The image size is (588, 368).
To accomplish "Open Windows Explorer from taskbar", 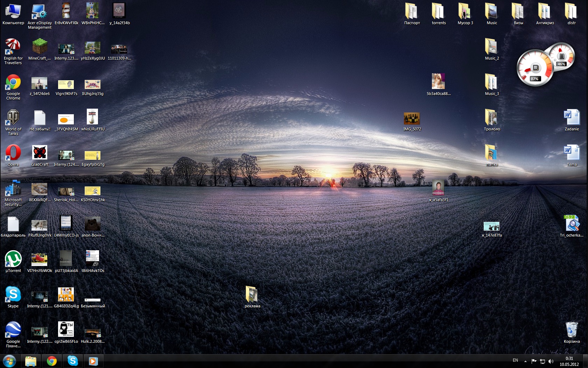I will (31, 361).
